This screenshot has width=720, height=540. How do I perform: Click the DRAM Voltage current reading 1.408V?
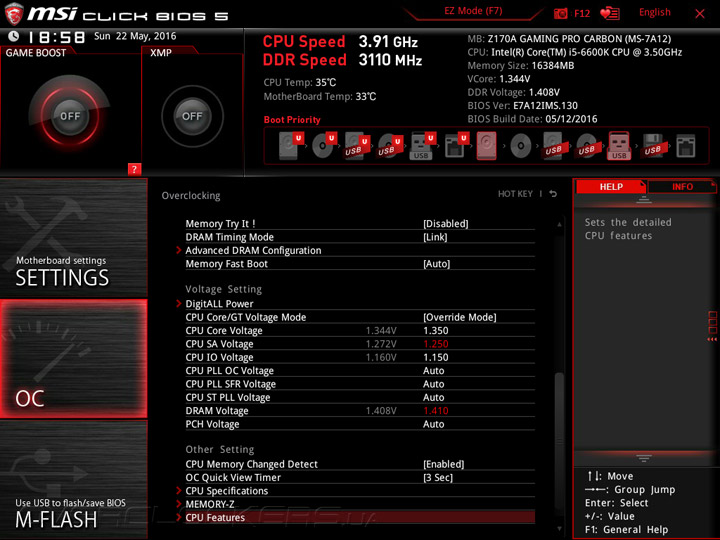click(x=381, y=411)
